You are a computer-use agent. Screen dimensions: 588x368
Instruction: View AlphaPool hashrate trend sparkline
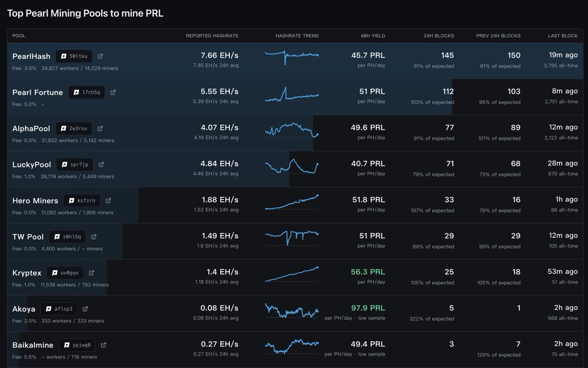click(292, 130)
